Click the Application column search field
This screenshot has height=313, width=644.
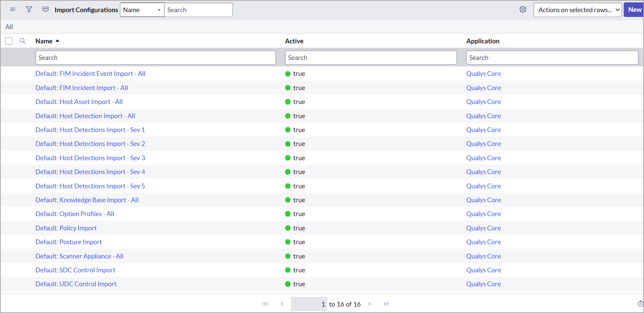click(x=552, y=58)
